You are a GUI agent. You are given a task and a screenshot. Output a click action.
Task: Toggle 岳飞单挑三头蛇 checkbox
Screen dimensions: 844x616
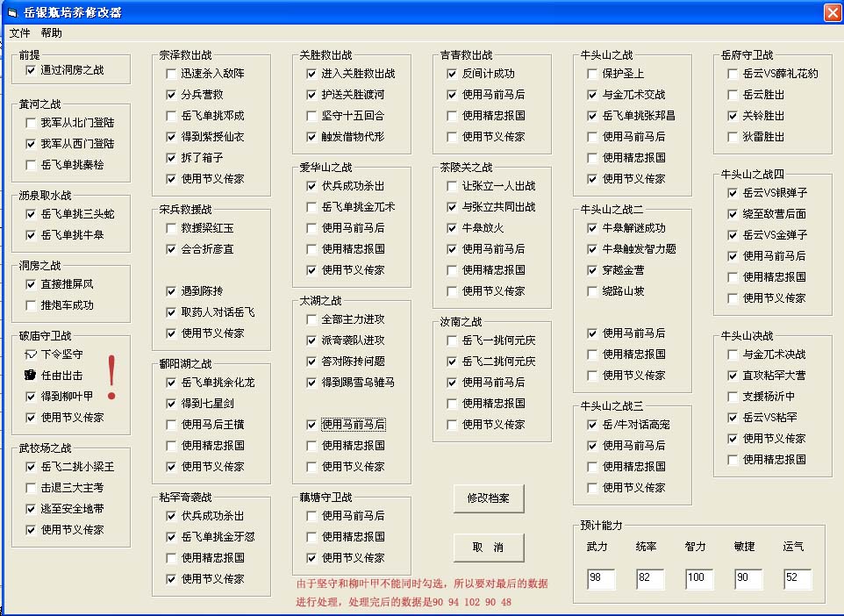click(31, 214)
